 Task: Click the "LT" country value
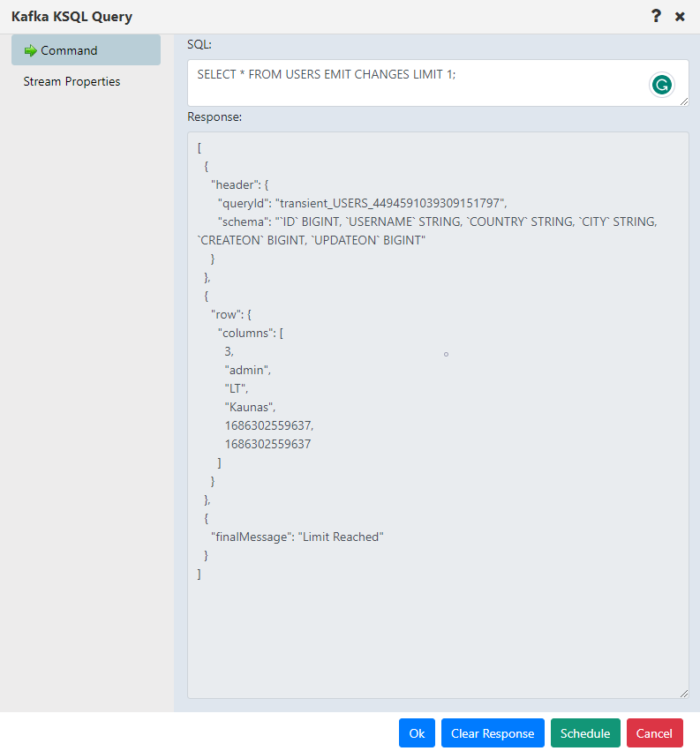(x=237, y=389)
